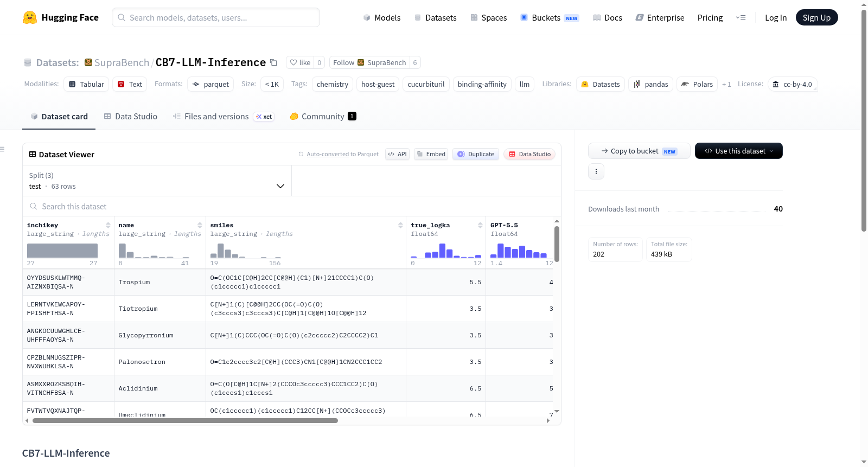The image size is (868, 467).
Task: Select the parquet format tag
Action: [210, 84]
